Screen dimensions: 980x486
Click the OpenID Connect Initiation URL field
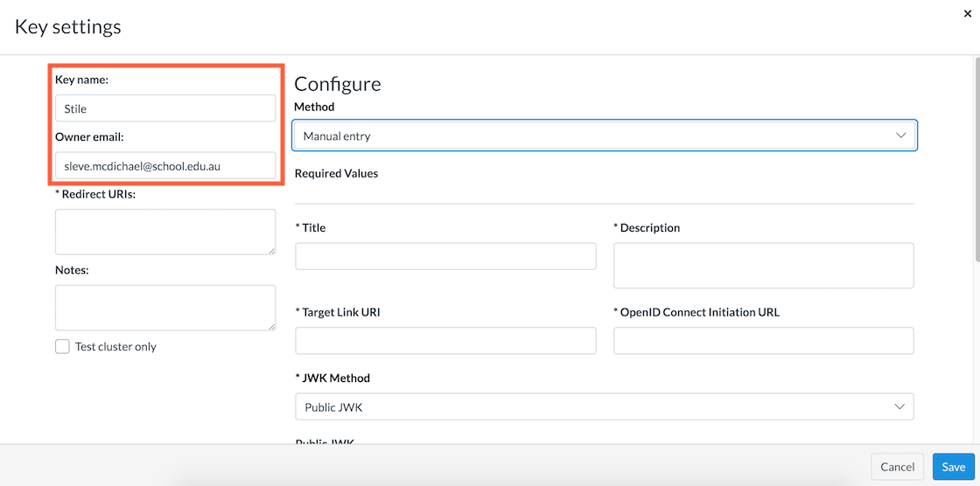[764, 340]
